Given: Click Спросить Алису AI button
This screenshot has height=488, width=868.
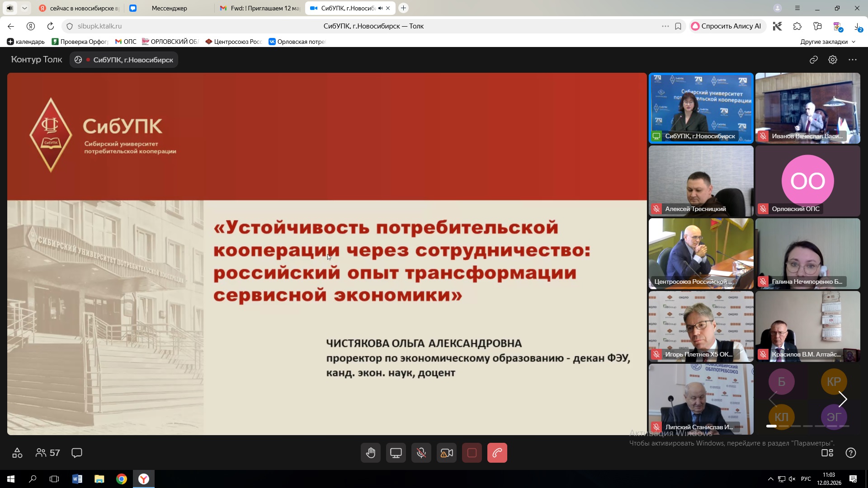Looking at the screenshot, I should click(x=726, y=26).
